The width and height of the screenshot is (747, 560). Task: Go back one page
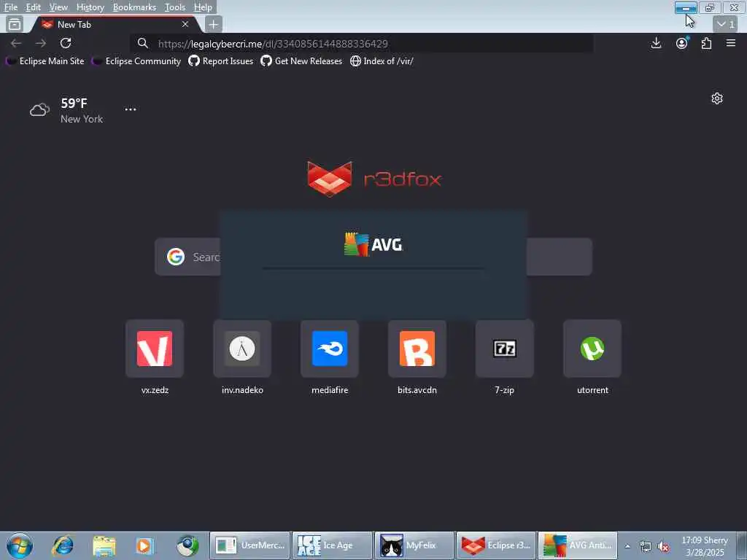click(x=16, y=43)
